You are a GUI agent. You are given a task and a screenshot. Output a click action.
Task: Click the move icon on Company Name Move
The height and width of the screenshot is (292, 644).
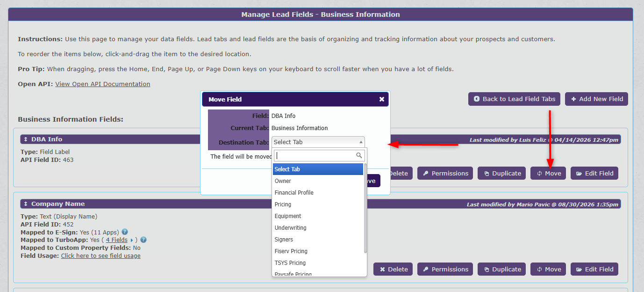coord(539,270)
